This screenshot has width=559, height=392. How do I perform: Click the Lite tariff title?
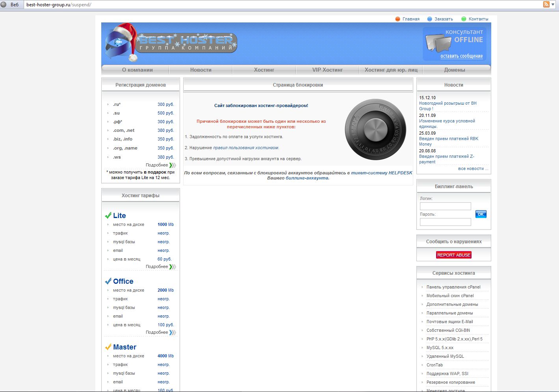pyautogui.click(x=119, y=216)
